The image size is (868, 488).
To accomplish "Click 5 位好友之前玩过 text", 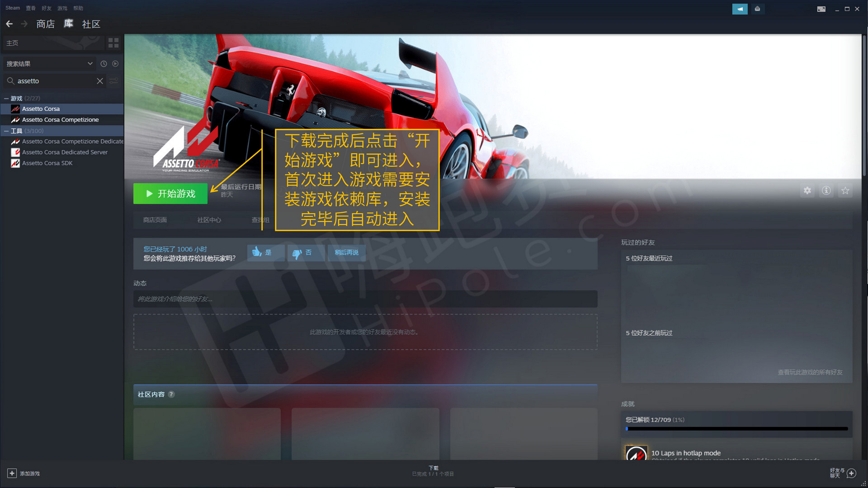I will 649,333.
